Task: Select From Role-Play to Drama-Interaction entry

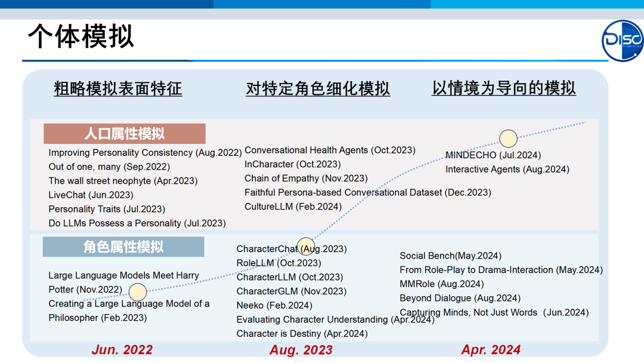Action: click(501, 270)
